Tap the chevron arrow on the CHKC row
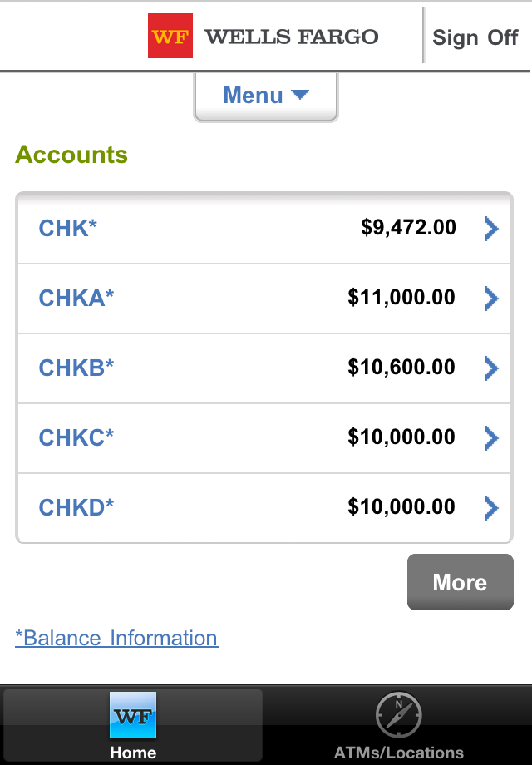 [491, 437]
